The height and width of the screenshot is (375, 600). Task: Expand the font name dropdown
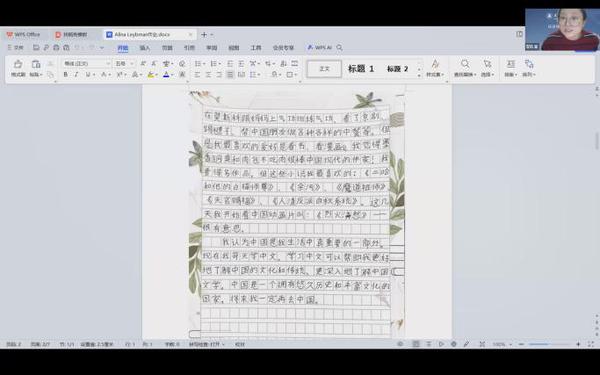click(x=108, y=64)
